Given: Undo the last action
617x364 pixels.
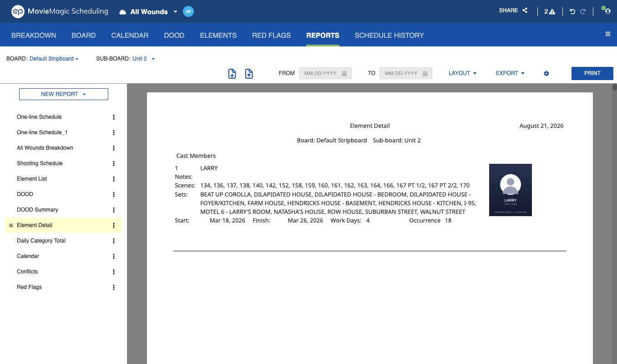Looking at the screenshot, I should click(x=573, y=11).
